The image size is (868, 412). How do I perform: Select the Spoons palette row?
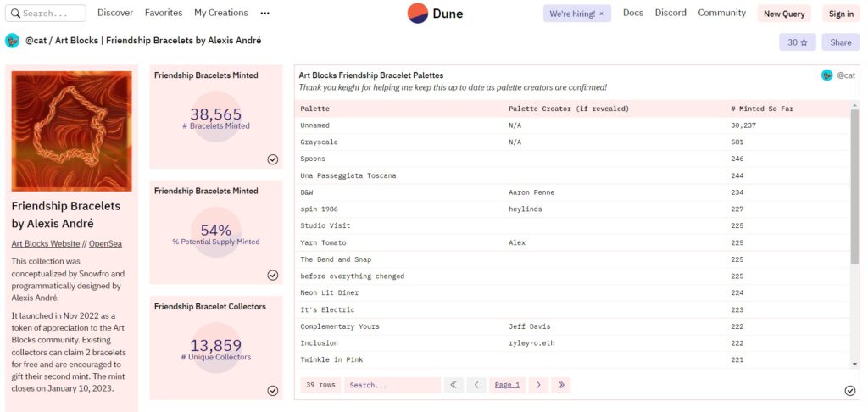[572, 159]
